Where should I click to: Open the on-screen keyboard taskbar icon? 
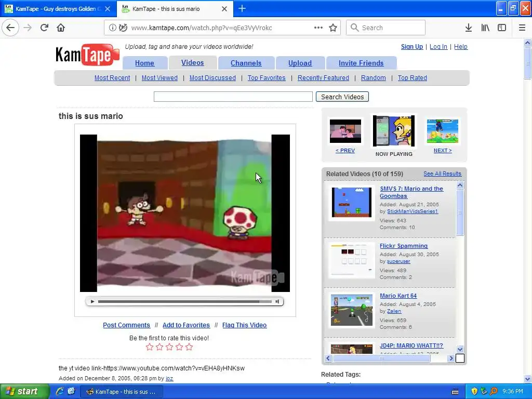point(455,392)
